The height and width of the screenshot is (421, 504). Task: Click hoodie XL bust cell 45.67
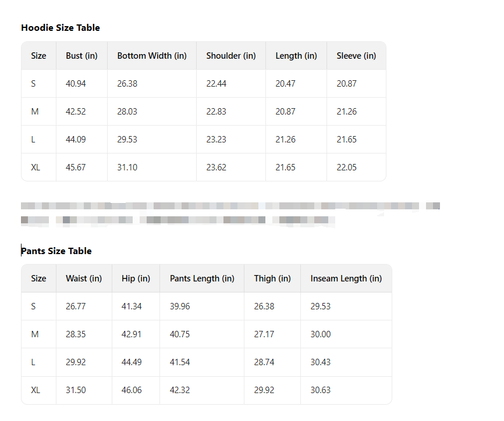pos(76,167)
